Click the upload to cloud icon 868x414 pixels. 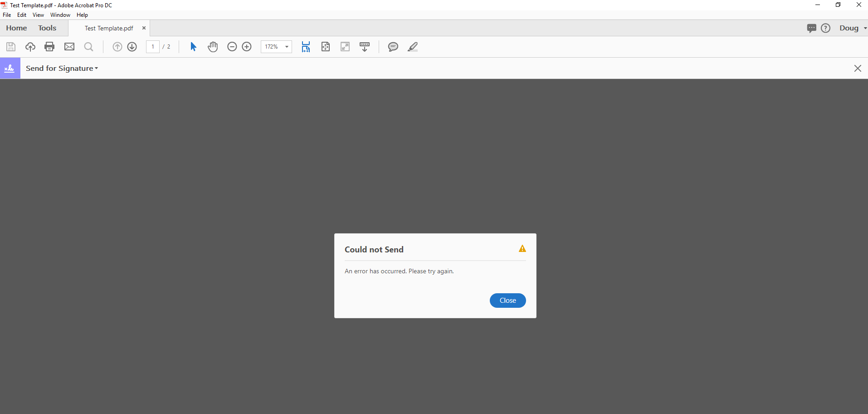point(30,47)
